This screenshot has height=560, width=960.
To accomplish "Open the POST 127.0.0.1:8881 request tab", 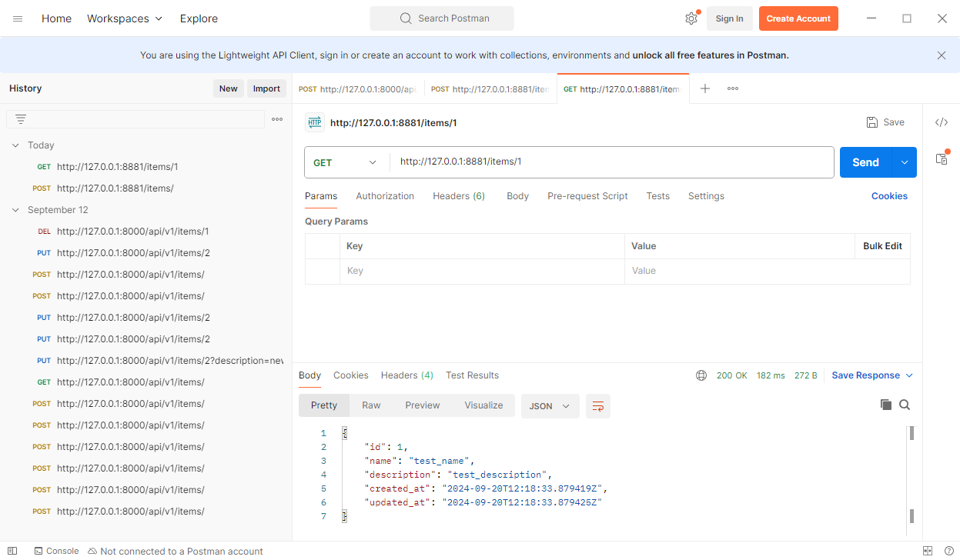I will pos(490,89).
